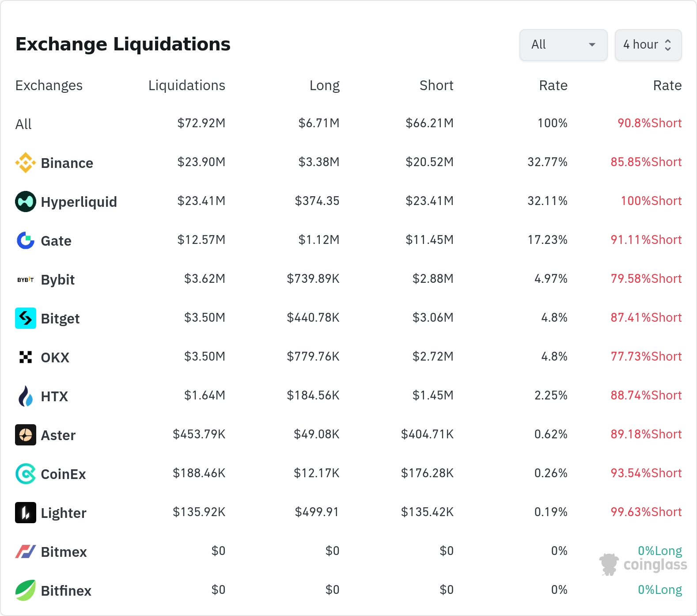Click the coinglass watermark logo

point(643,564)
